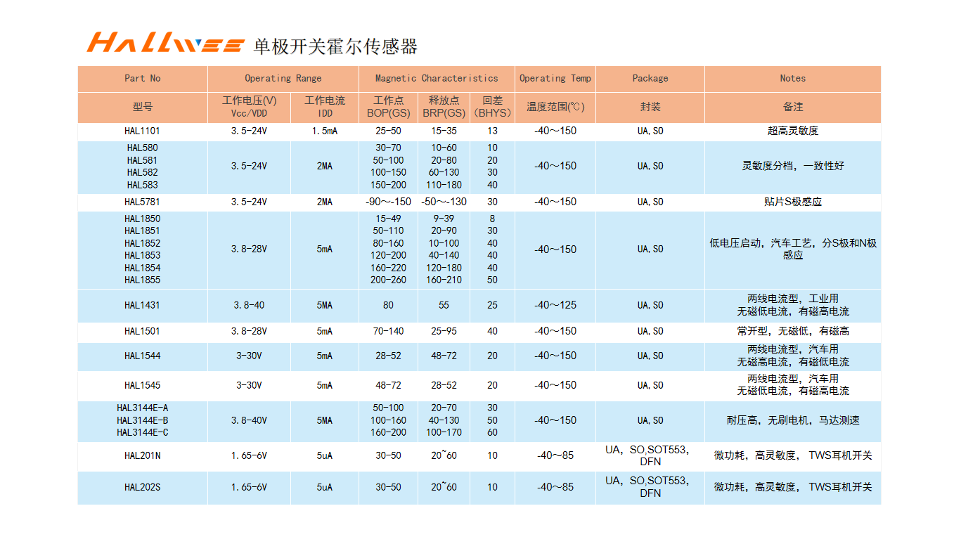
Task: Click the 工作电压(V) Vcc/VDD subheader
Action: [250, 108]
